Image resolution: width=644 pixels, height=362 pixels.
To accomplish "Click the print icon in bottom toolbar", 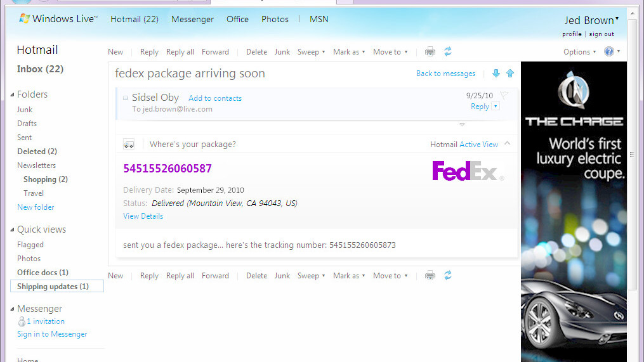I will [430, 275].
